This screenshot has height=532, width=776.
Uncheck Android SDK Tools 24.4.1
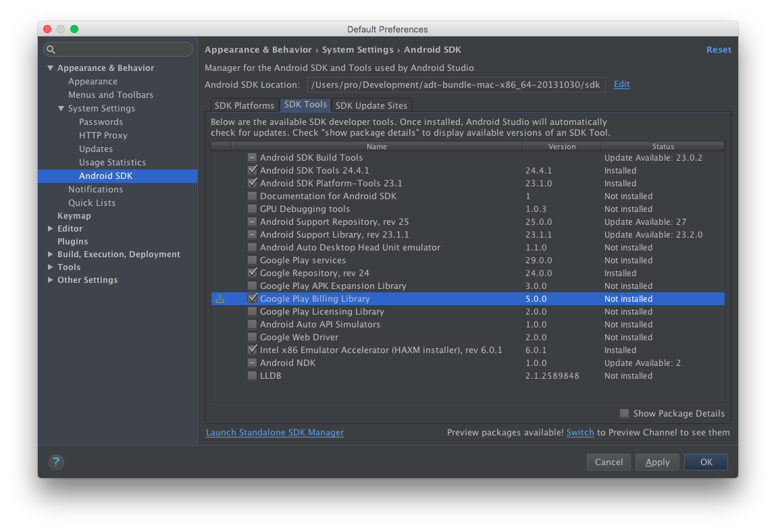253,170
